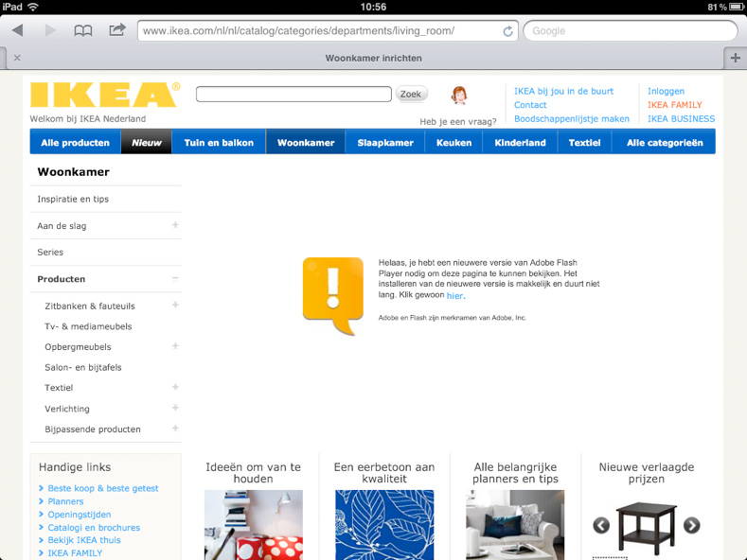Collapse the Producten section

click(x=175, y=279)
